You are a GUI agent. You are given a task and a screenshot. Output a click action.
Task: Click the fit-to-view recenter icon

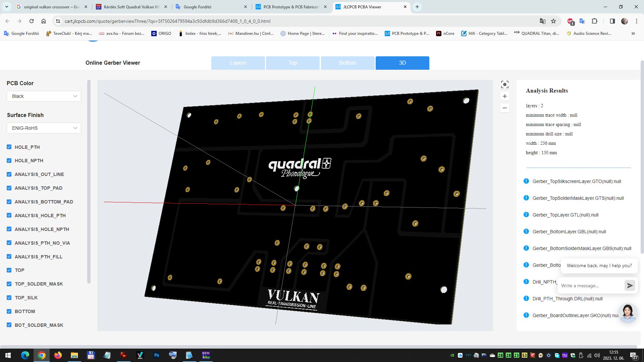(504, 84)
